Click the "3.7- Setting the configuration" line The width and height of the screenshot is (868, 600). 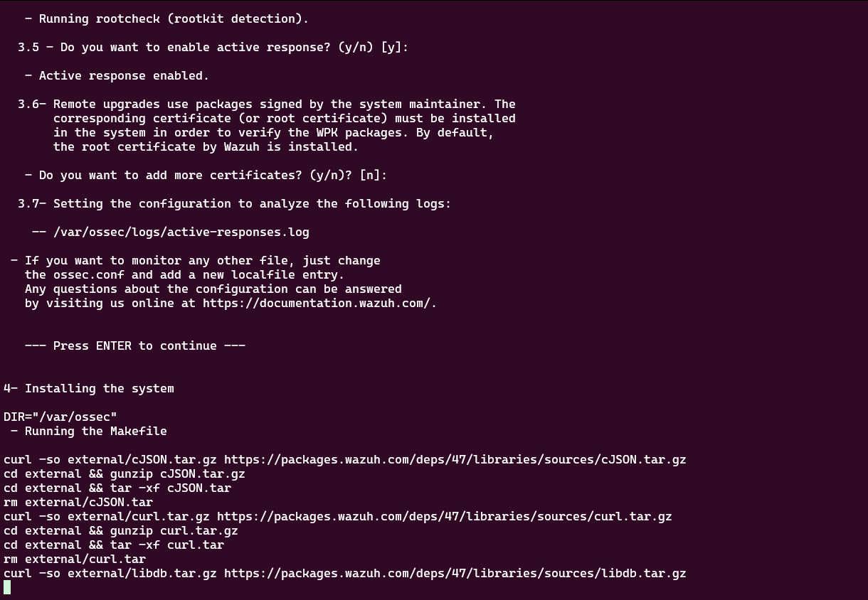coord(235,203)
